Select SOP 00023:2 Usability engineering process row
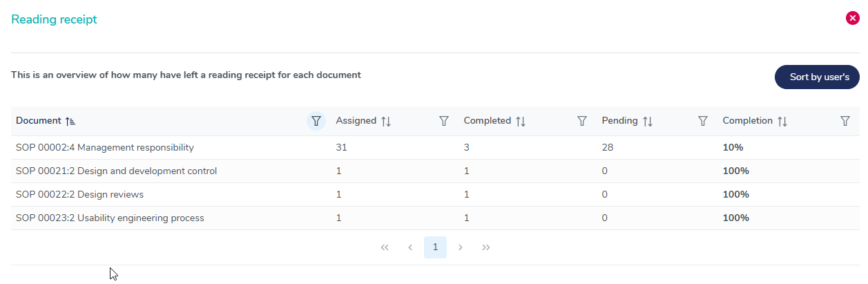 coord(110,218)
